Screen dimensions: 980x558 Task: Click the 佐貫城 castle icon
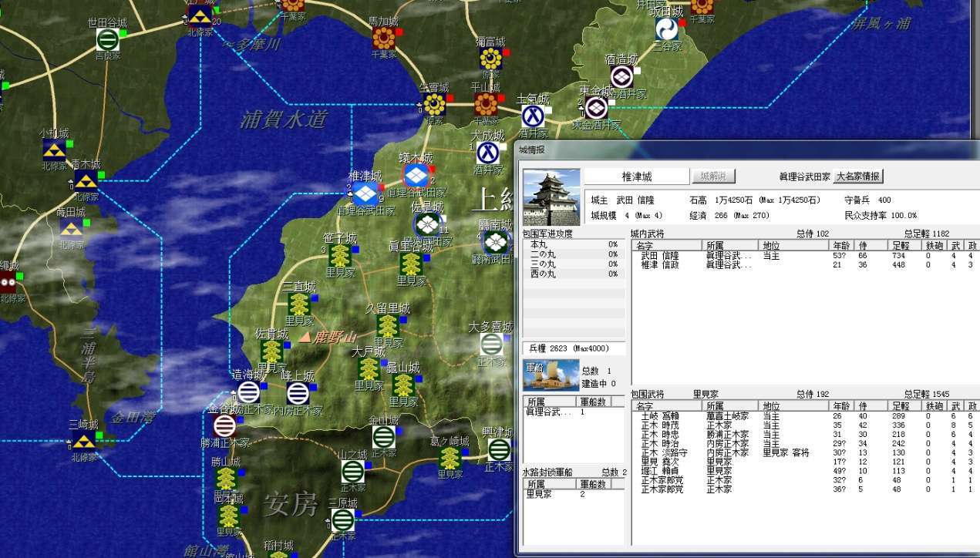[x=271, y=351]
